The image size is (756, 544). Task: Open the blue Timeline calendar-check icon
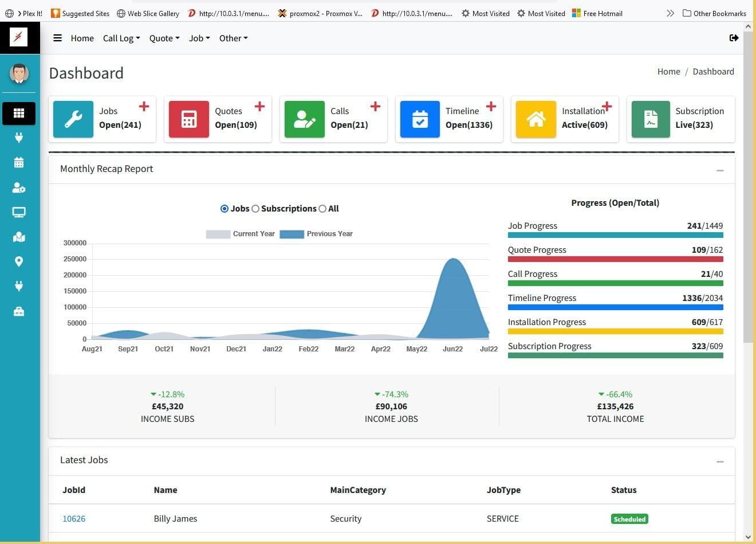coord(420,119)
